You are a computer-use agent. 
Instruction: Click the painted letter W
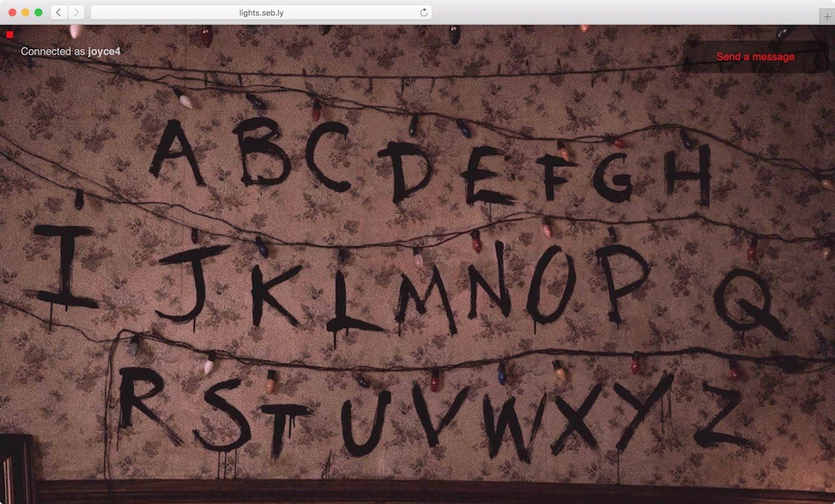[x=515, y=427]
